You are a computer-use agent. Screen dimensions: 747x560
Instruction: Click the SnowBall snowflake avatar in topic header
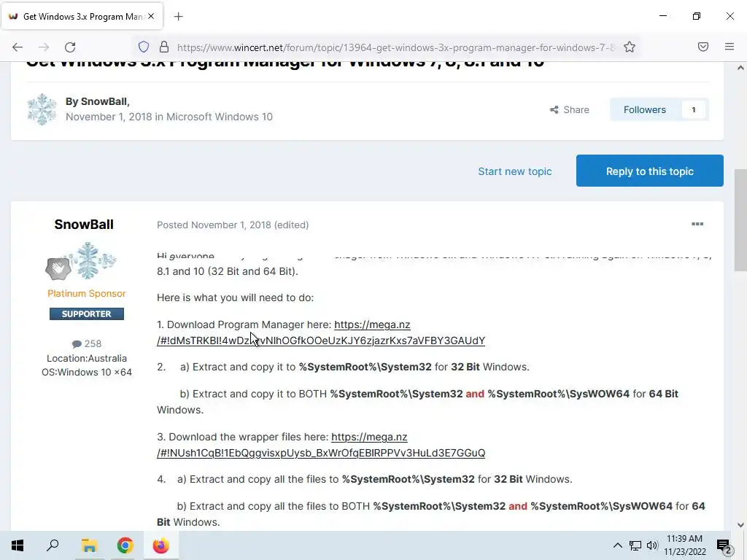[42, 109]
